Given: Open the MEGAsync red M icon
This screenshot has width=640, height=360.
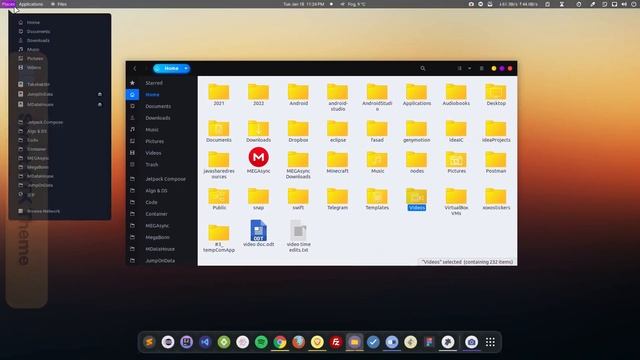Looking at the screenshot, I should tap(258, 157).
